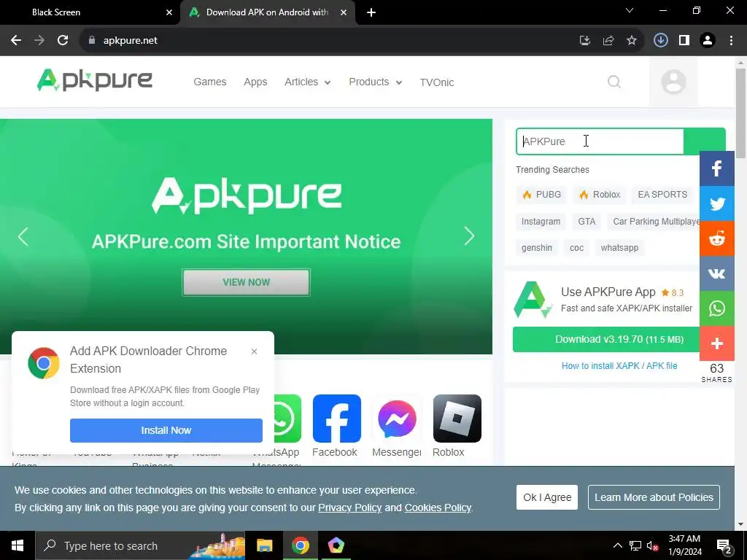
Task: Open File Explorer from taskbar
Action: (264, 545)
